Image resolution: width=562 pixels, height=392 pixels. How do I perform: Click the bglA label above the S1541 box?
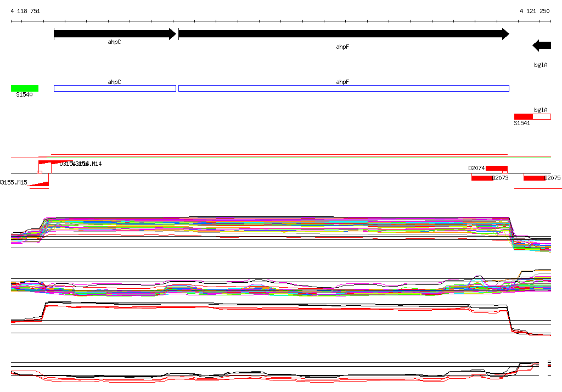pyautogui.click(x=541, y=110)
